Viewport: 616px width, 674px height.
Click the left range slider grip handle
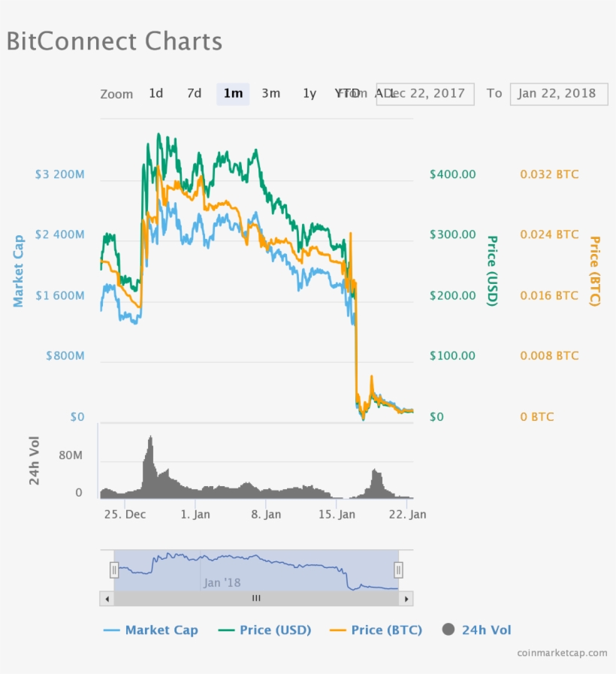pyautogui.click(x=113, y=570)
